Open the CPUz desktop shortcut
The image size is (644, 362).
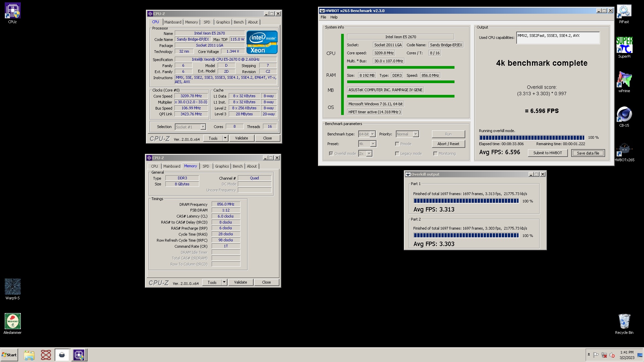(12, 13)
